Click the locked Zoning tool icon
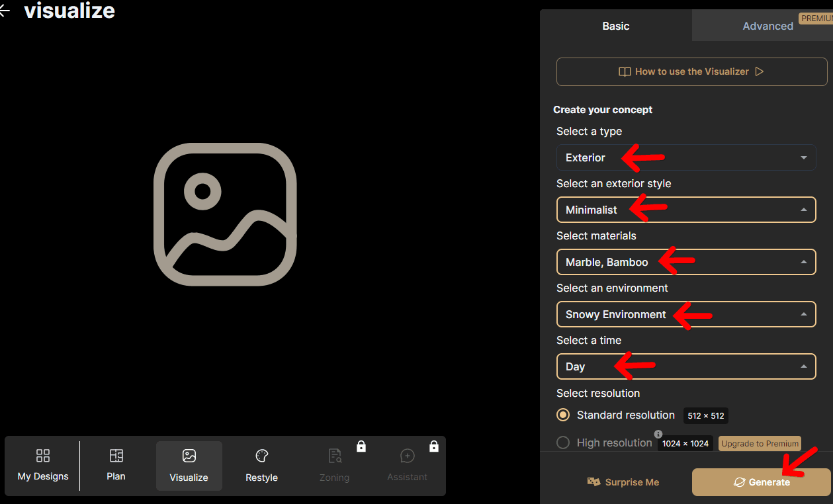This screenshot has height=504, width=833. tap(335, 456)
